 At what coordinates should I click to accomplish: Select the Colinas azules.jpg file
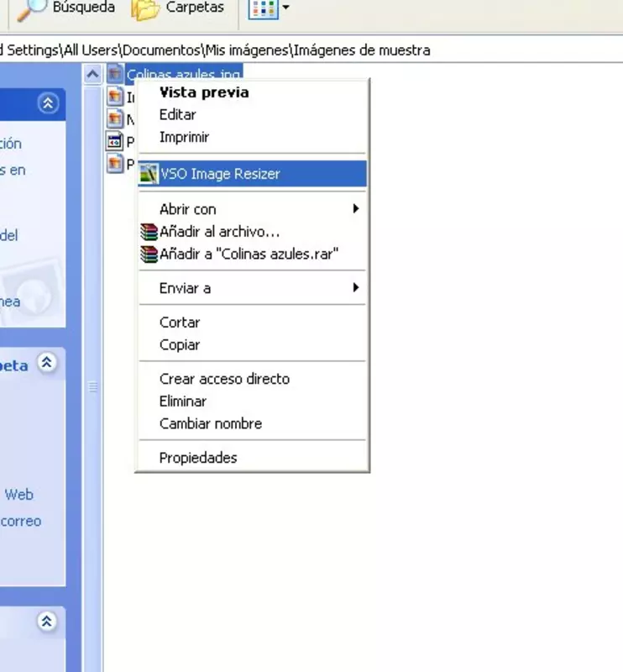coord(183,72)
